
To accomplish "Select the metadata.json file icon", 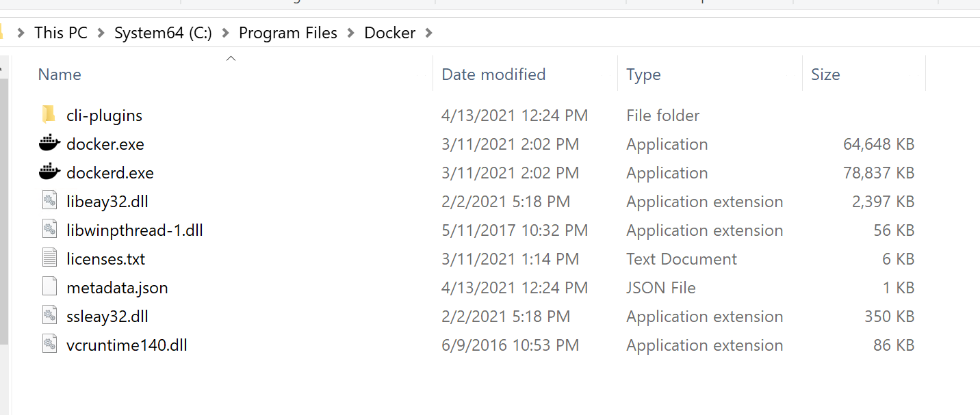I will (x=49, y=287).
